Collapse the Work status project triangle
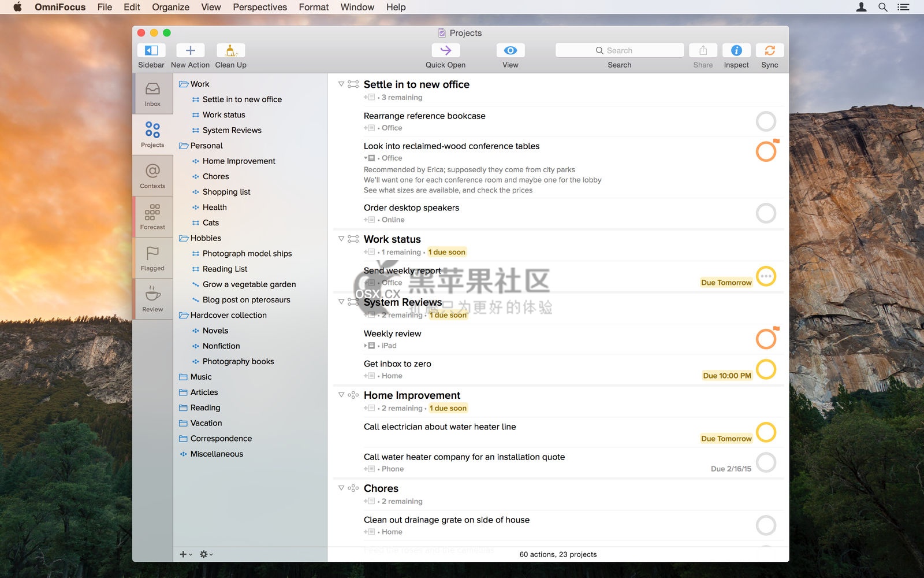924x578 pixels. (x=341, y=239)
